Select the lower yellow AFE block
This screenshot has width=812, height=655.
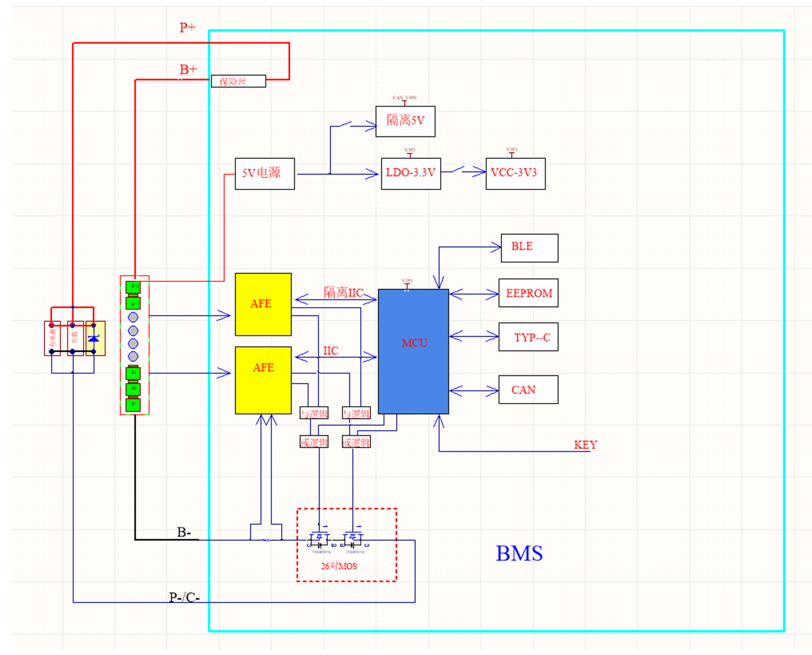263,380
